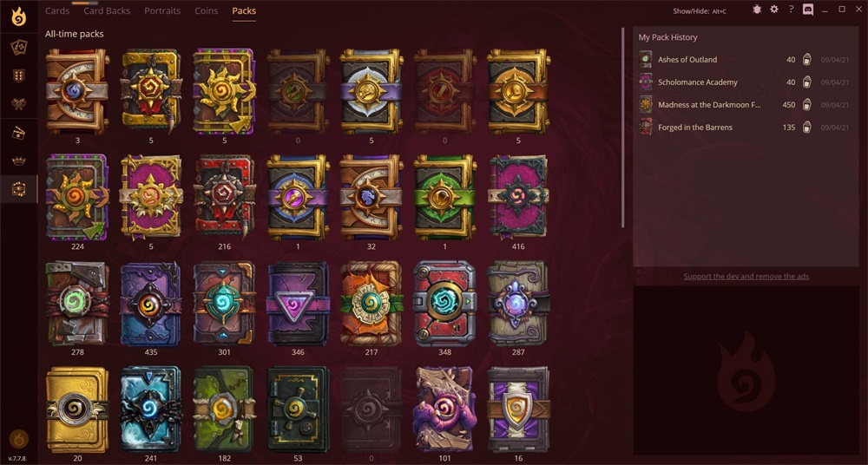Select Madness at the Darkmoon Faire history entry
The image size is (868, 465).
[x=744, y=105]
